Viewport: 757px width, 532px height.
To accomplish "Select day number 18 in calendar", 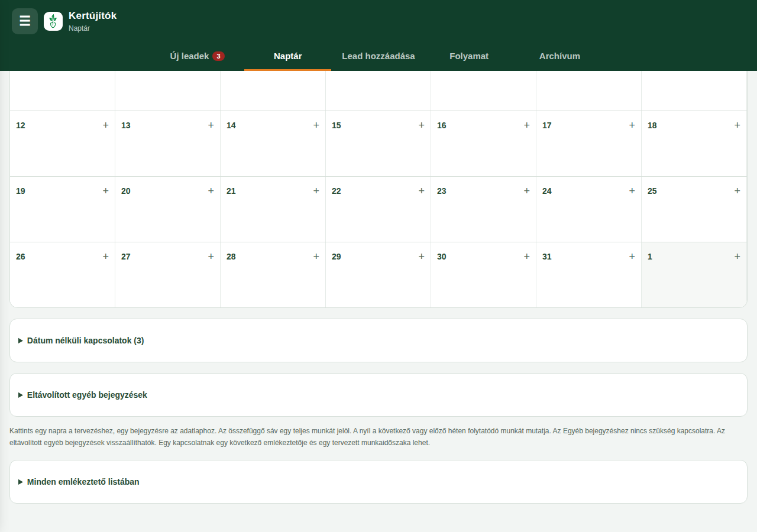I will (x=652, y=125).
